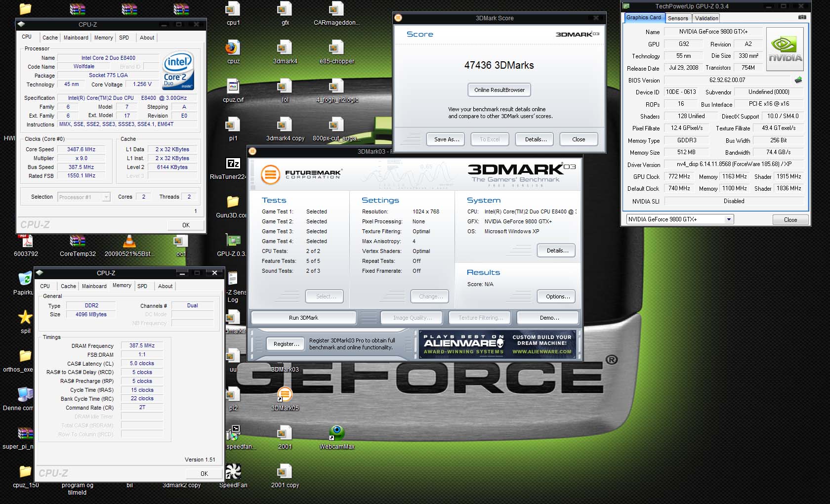Open the SPD tab in lower CPU-Z
This screenshot has width=830, height=504.
click(x=142, y=286)
